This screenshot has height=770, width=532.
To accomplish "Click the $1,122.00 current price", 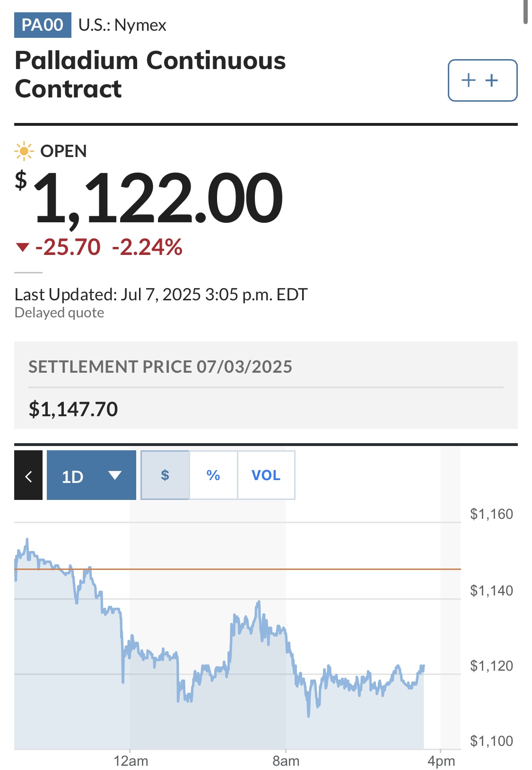I will [149, 197].
